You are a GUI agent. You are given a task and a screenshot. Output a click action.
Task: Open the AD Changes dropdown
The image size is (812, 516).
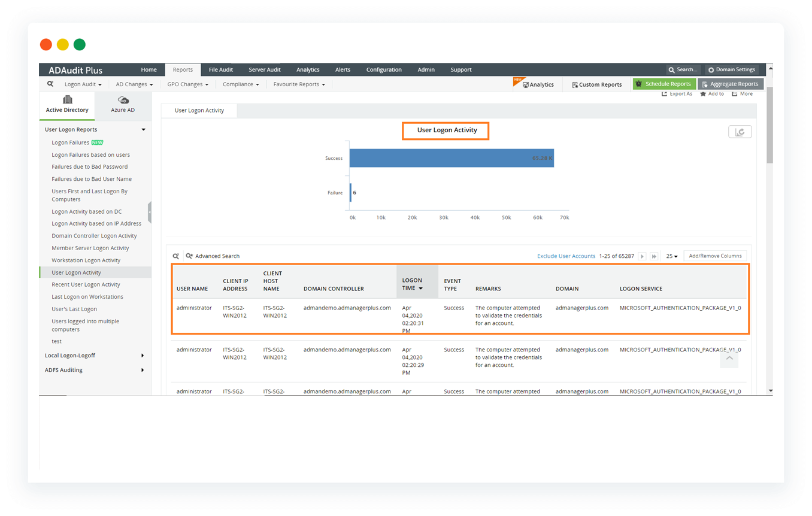click(x=134, y=84)
